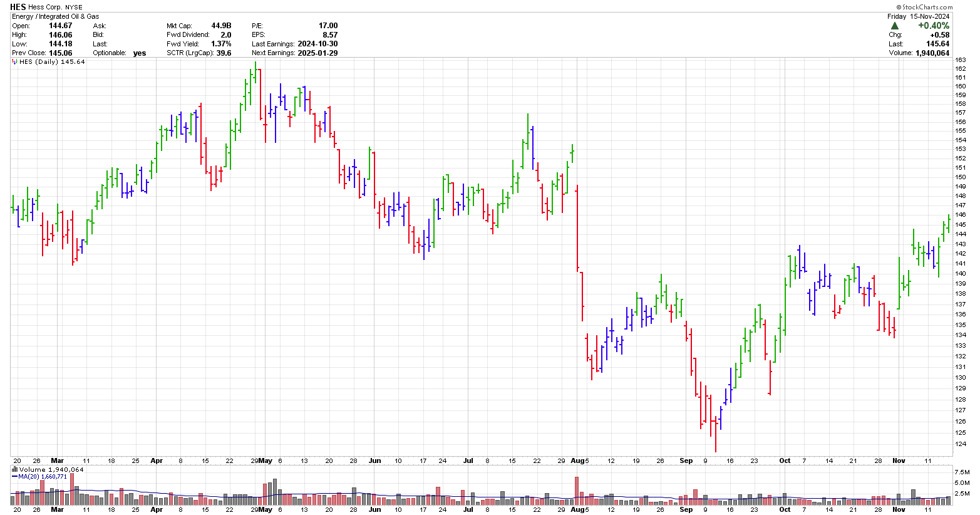Select the Fwd Yield value 1.37%
The height and width of the screenshot is (515, 980).
coord(221,44)
